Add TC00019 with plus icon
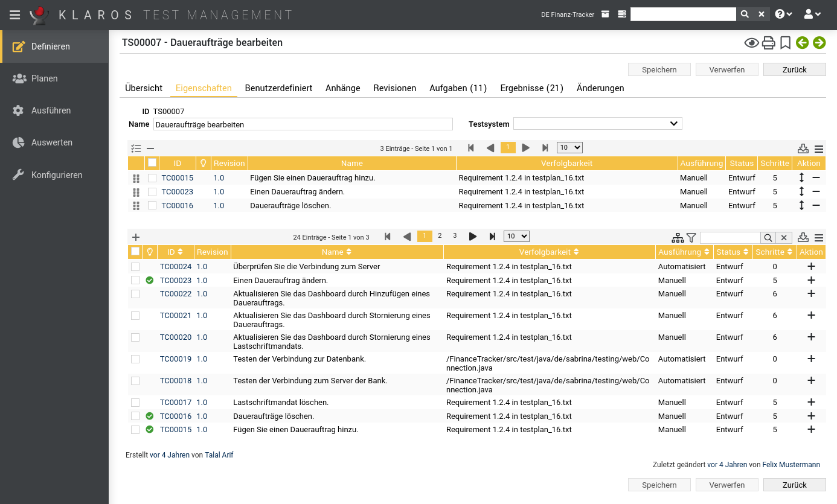The width and height of the screenshot is (837, 504). (x=811, y=359)
